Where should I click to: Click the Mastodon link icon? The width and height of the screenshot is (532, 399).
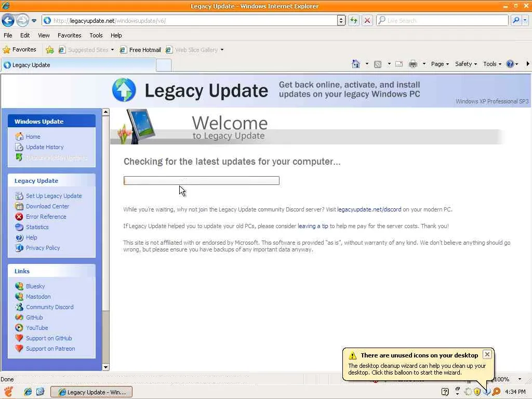tap(19, 297)
